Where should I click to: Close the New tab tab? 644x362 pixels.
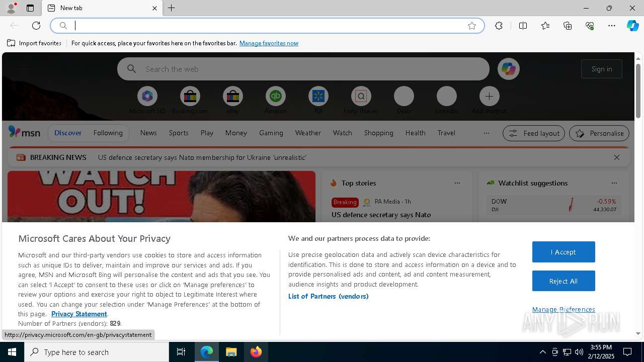pos(154,8)
